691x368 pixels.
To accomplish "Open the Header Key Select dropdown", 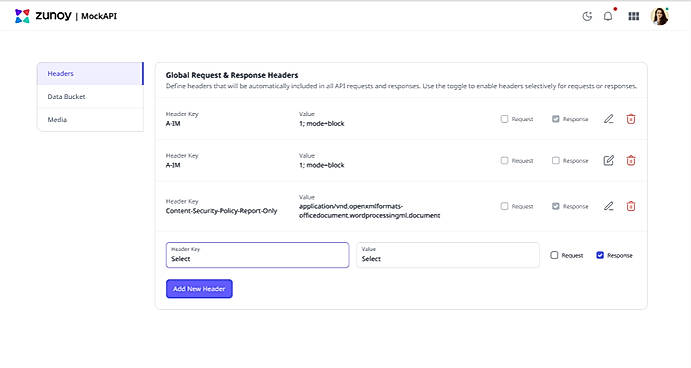I will (x=257, y=255).
